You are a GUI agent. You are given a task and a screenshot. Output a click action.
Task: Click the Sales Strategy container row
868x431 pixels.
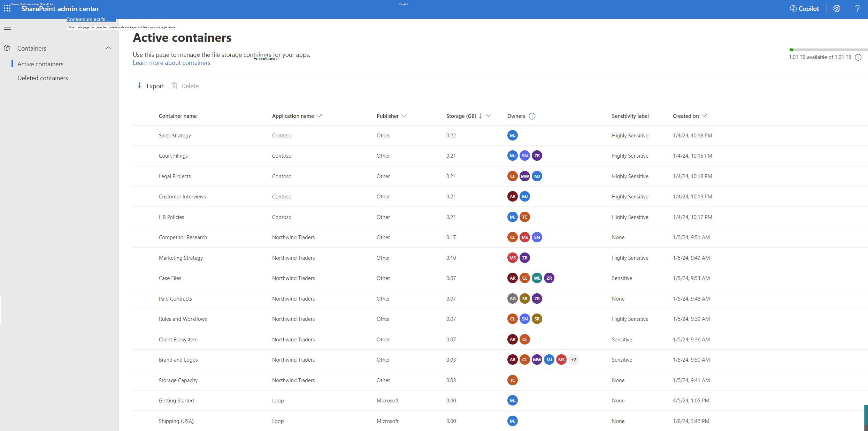pos(174,135)
